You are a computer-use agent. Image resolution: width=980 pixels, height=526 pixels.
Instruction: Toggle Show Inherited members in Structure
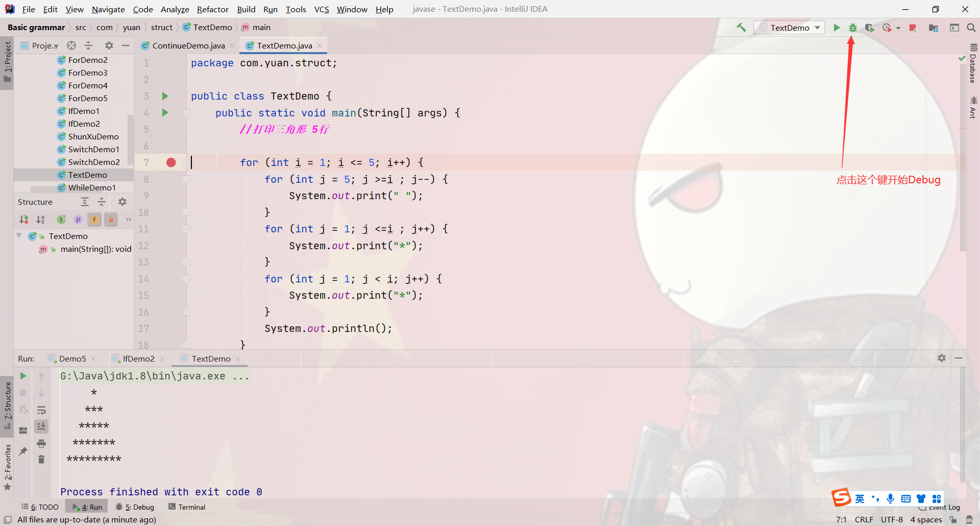pyautogui.click(x=61, y=220)
